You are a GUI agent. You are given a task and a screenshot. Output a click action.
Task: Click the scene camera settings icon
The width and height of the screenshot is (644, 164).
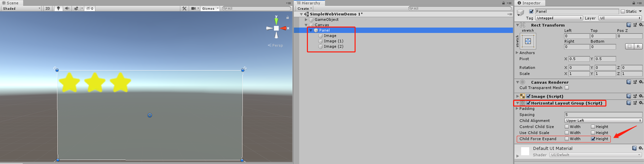click(193, 8)
